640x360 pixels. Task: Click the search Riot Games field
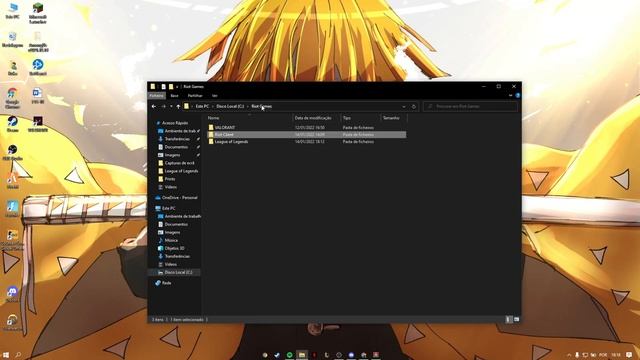click(470, 107)
